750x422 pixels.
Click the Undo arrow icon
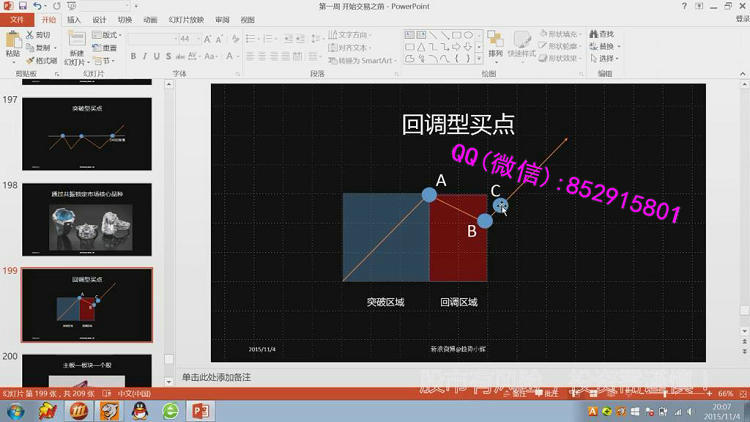click(x=37, y=6)
